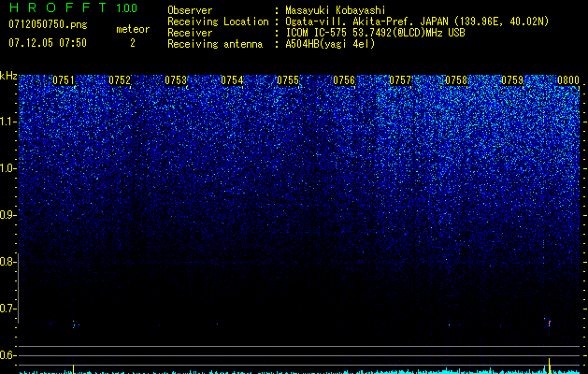Click the 0755 time marker
588x374 pixels.
pyautogui.click(x=288, y=80)
